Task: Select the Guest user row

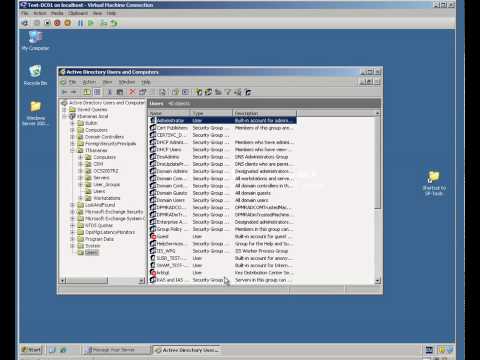Action: pyautogui.click(x=222, y=236)
